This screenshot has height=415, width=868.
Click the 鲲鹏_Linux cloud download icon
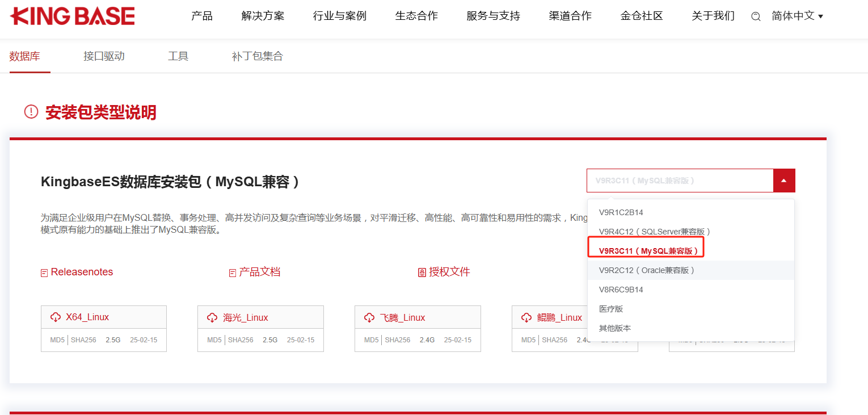pos(526,318)
